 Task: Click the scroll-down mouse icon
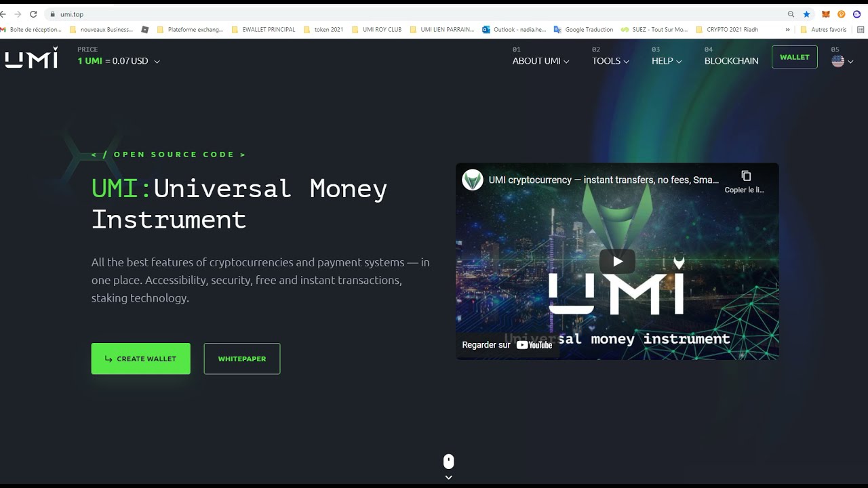(448, 462)
